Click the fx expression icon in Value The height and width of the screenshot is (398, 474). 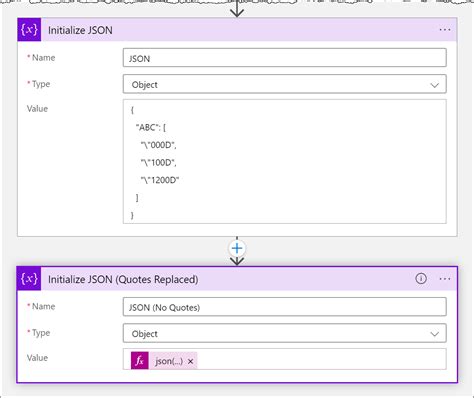[140, 361]
